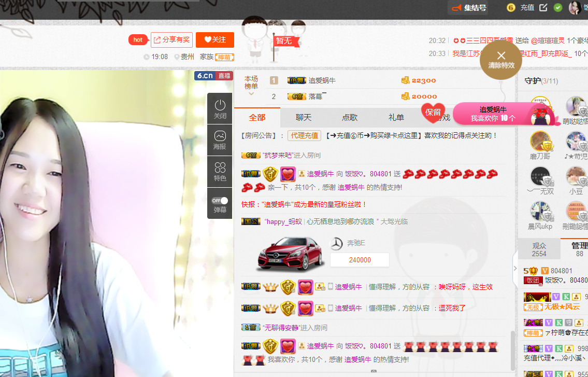Close the video using 关闭 power icon
588x377 pixels.
click(x=220, y=108)
